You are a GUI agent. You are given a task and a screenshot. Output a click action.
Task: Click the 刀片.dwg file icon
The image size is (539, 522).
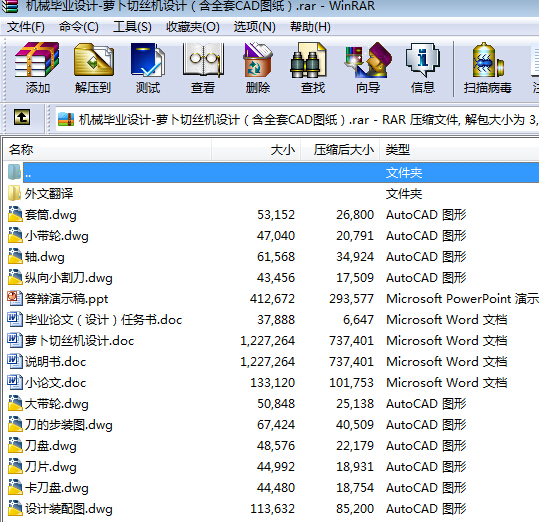tap(15, 466)
